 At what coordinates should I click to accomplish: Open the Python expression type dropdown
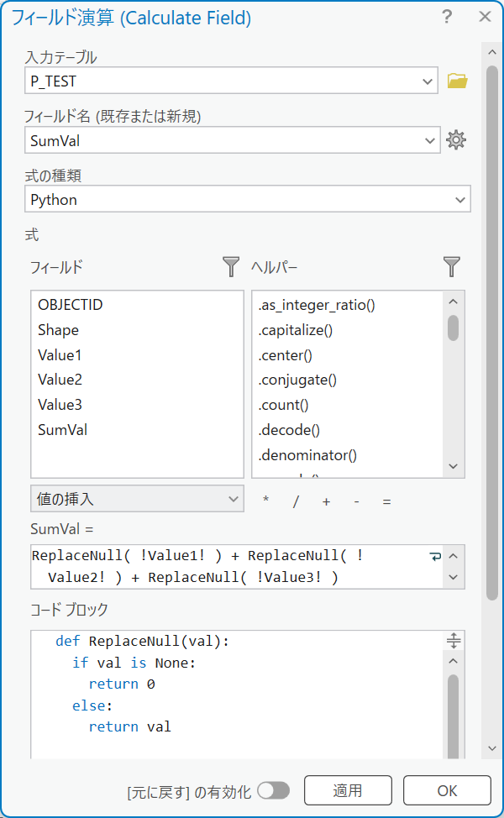pos(459,200)
